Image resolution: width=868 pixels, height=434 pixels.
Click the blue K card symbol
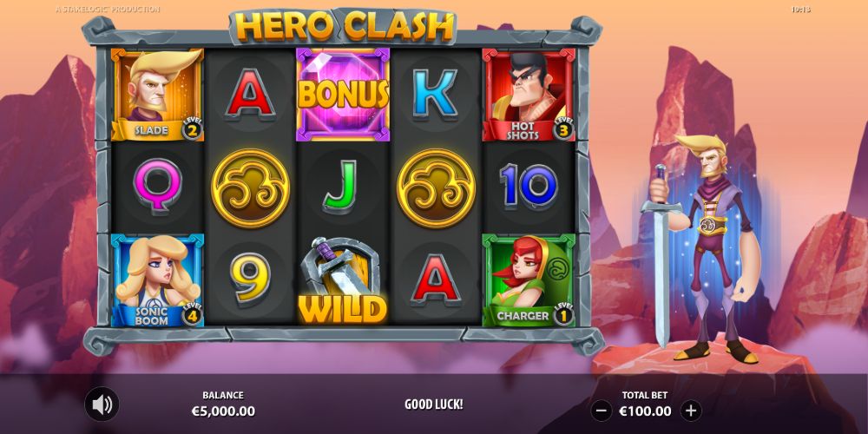pos(436,94)
